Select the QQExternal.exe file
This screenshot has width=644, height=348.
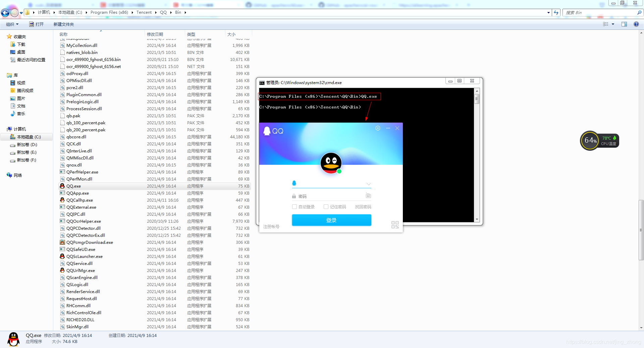click(x=154, y=207)
